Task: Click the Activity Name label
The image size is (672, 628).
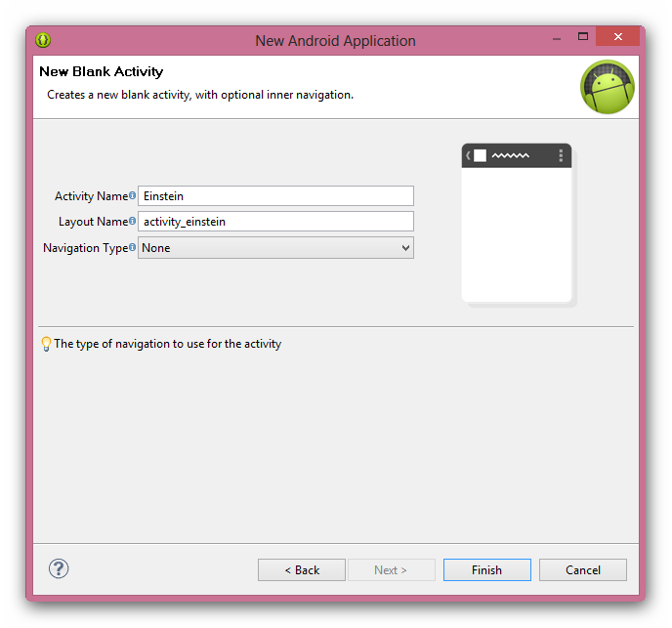Action: click(91, 196)
